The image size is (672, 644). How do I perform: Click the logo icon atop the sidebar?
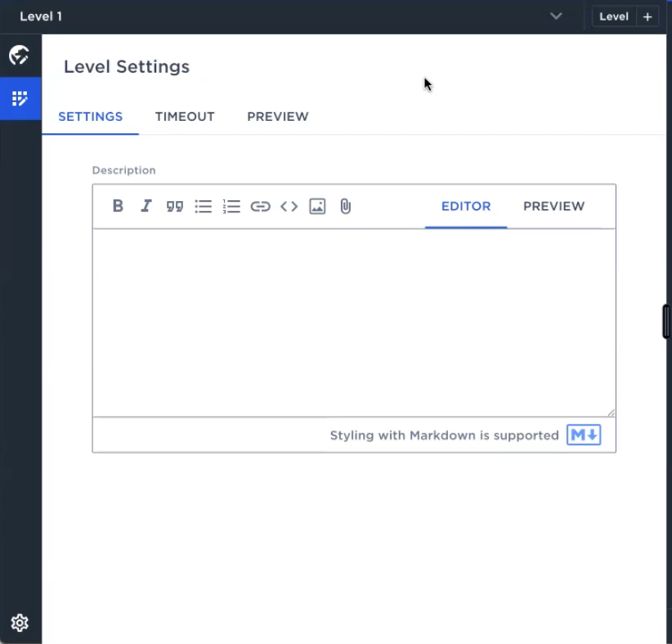(x=20, y=56)
